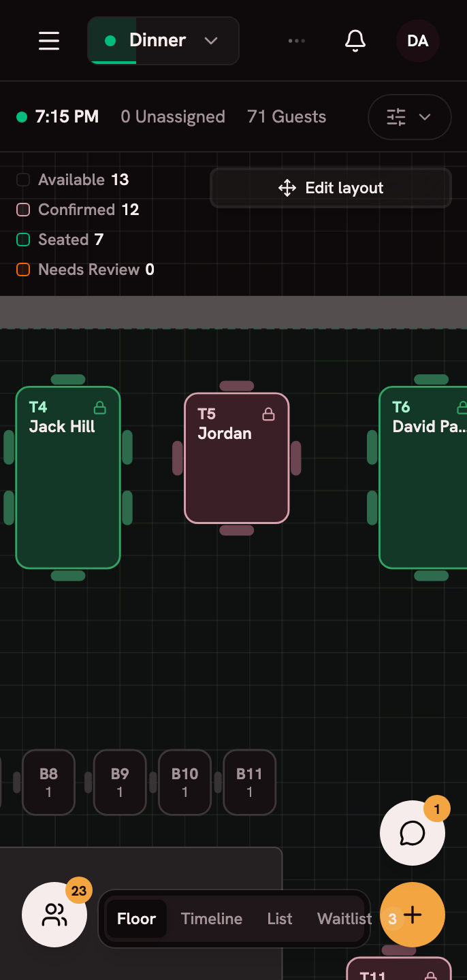
Task: Open notifications bell
Action: 355,41
